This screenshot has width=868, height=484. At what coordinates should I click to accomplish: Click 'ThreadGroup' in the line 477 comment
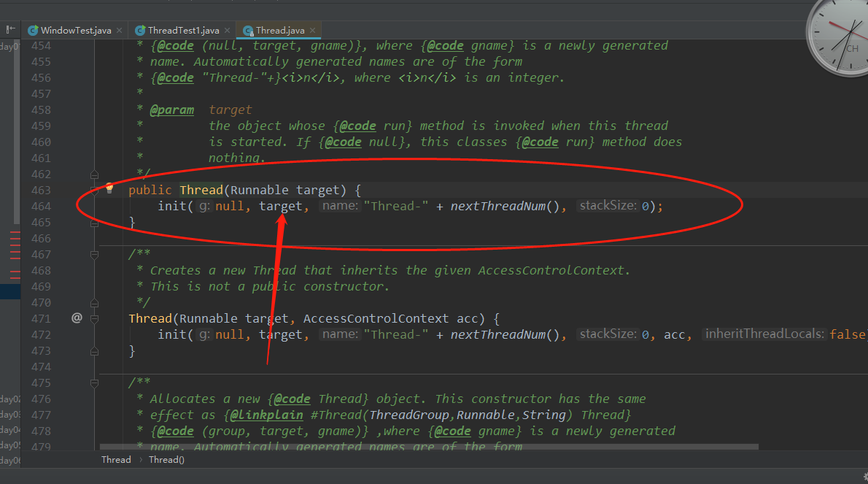pyautogui.click(x=409, y=415)
